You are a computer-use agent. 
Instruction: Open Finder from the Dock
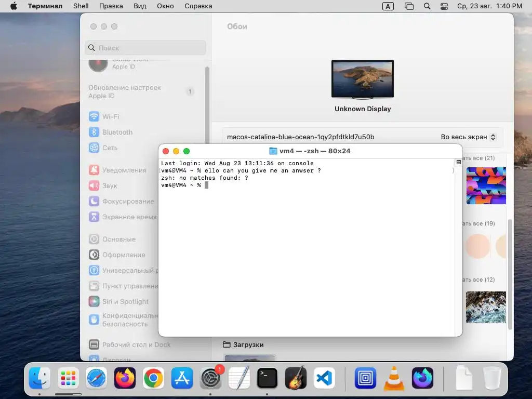[39, 378]
